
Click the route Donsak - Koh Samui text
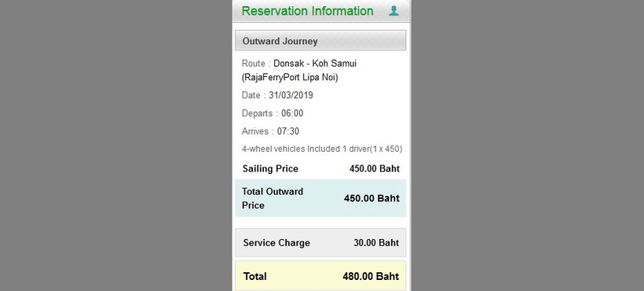(x=315, y=64)
